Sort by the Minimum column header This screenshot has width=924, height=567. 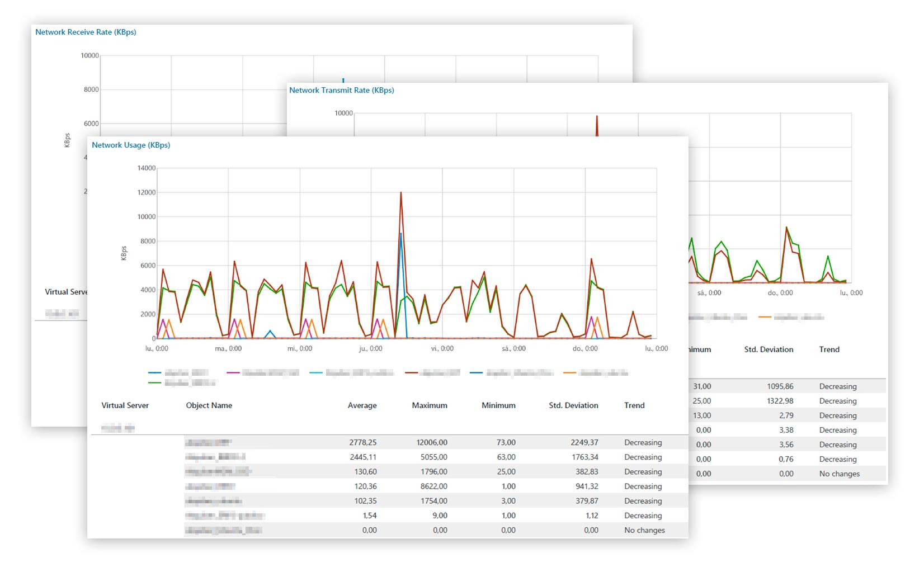[x=498, y=405]
